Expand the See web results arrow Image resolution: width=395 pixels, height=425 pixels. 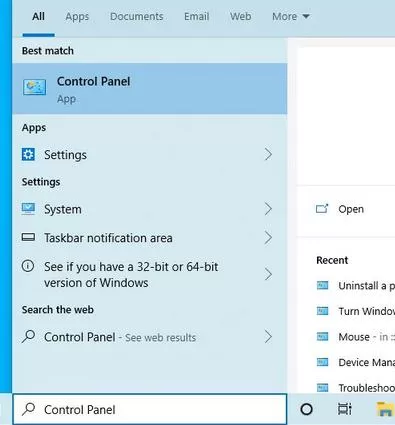(268, 337)
